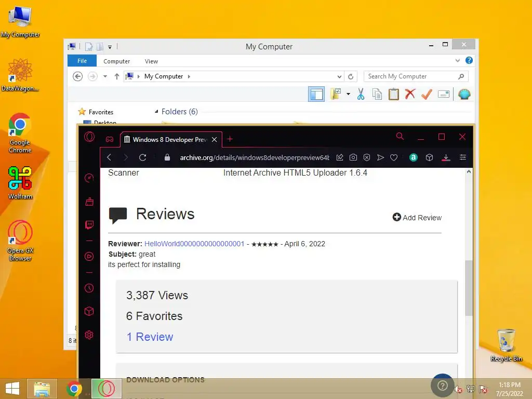Open the downloads icon in Opera toolbar
532x399 pixels.
pos(446,158)
